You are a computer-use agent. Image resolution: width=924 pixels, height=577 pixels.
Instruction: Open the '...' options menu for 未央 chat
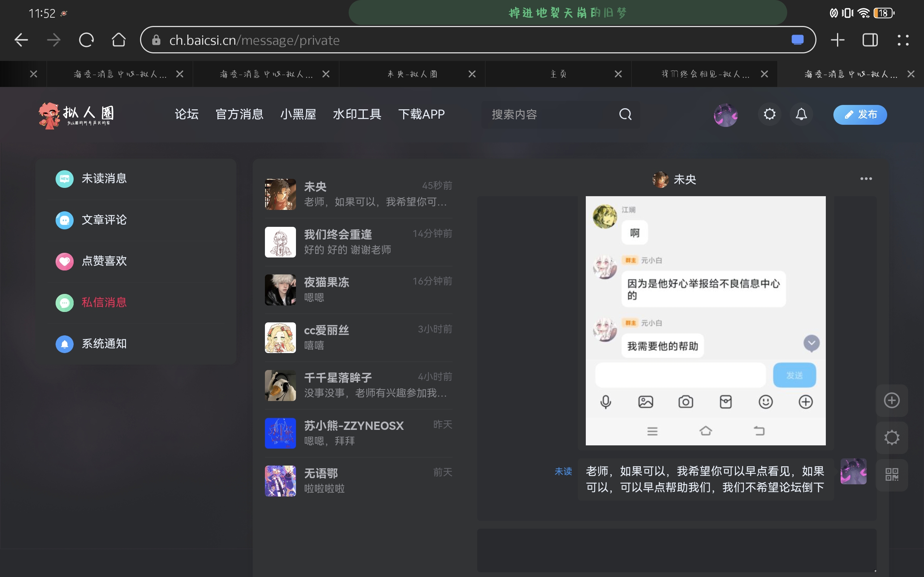(866, 179)
